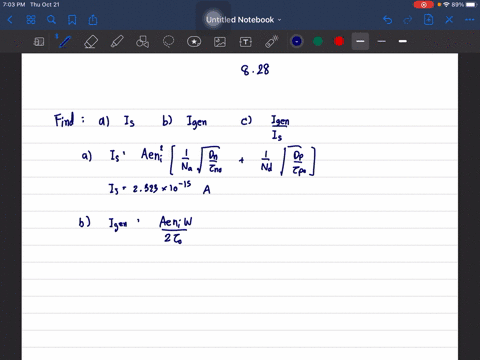The height and width of the screenshot is (360, 480).
Task: Select the Text box tool
Action: click(x=246, y=42)
